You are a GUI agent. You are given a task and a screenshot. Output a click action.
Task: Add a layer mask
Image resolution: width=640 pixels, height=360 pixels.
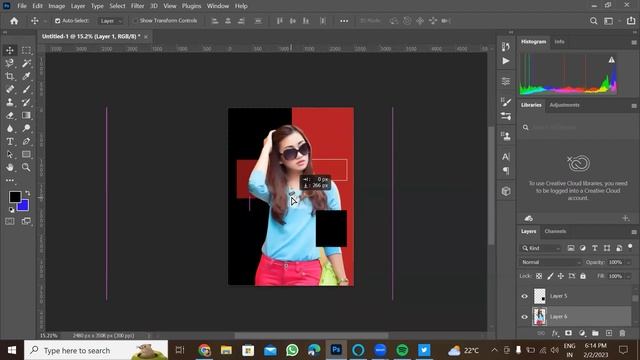tap(568, 333)
